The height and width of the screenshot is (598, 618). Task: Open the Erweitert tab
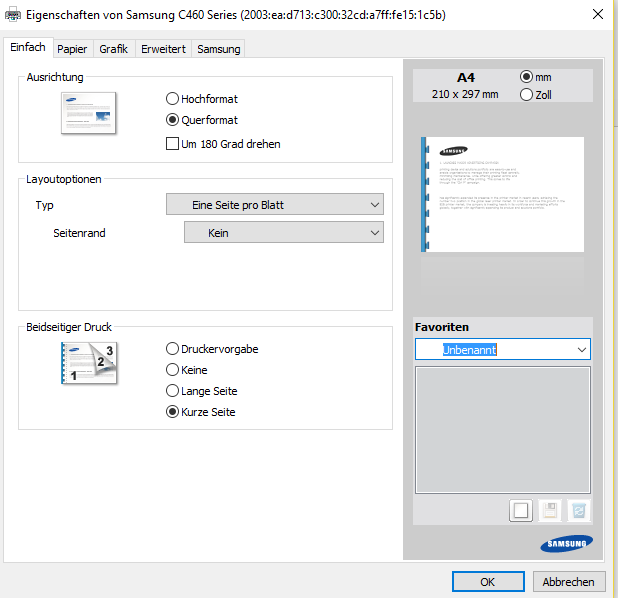click(x=164, y=49)
